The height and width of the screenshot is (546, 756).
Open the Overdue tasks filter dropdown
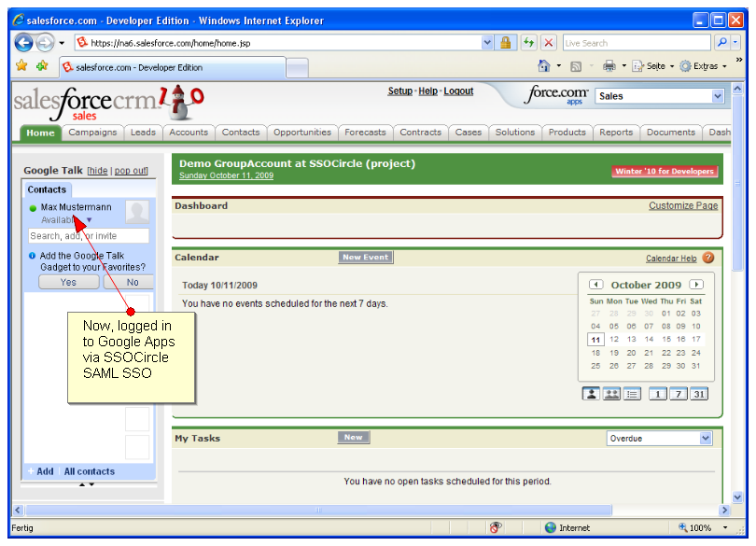point(659,439)
